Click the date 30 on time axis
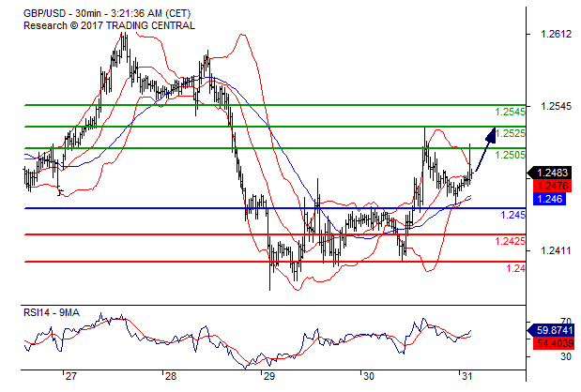581x392 pixels. (368, 376)
